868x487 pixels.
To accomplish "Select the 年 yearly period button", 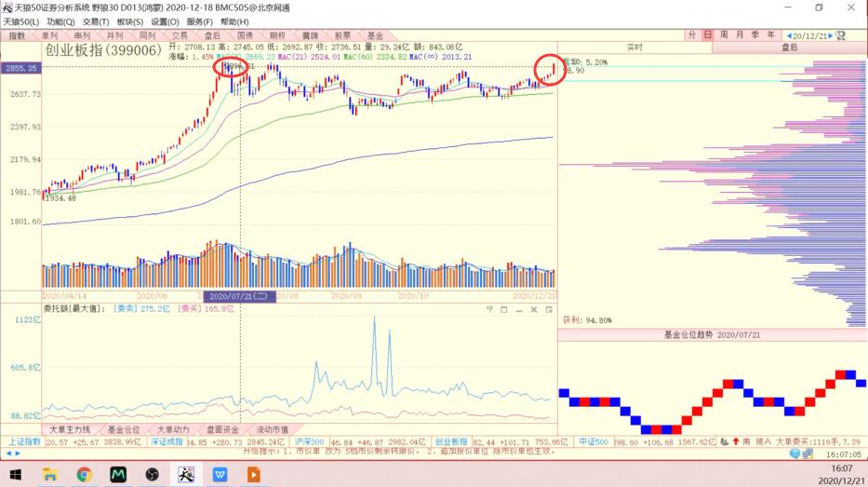I will pos(770,34).
